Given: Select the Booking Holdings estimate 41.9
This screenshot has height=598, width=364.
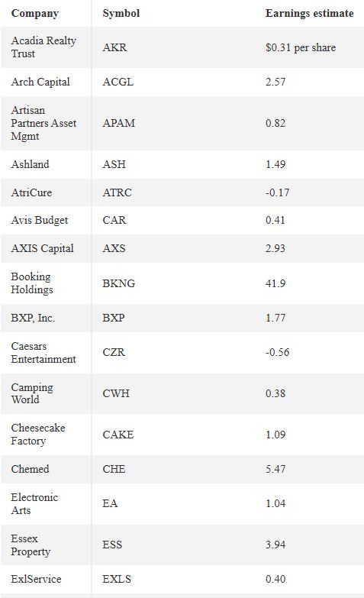Looking at the screenshot, I should tap(275, 283).
